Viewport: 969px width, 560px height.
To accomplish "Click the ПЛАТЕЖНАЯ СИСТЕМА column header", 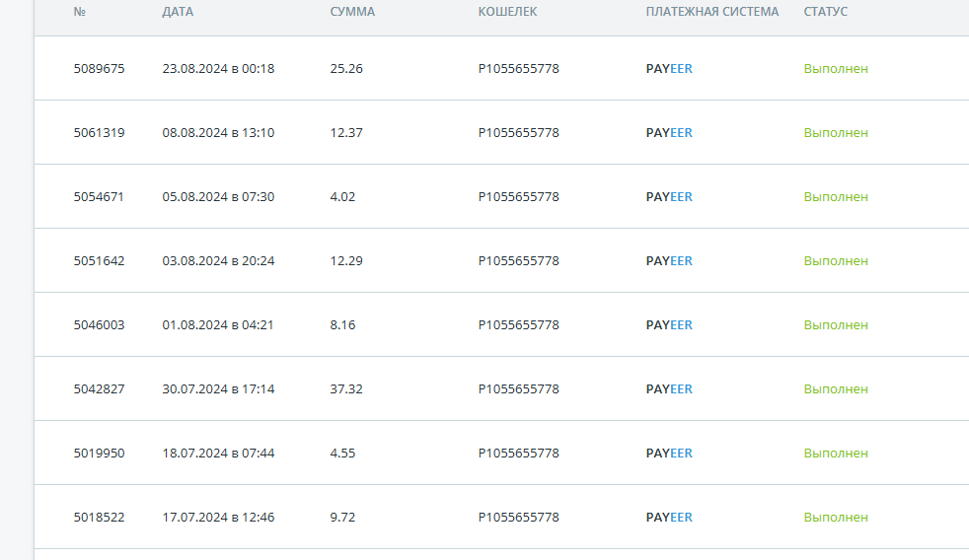I will coord(712,12).
